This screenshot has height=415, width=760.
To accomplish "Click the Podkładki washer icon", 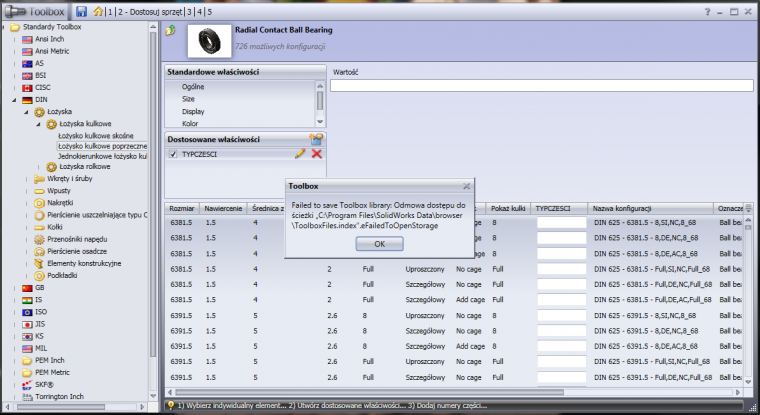I will coord(39,275).
